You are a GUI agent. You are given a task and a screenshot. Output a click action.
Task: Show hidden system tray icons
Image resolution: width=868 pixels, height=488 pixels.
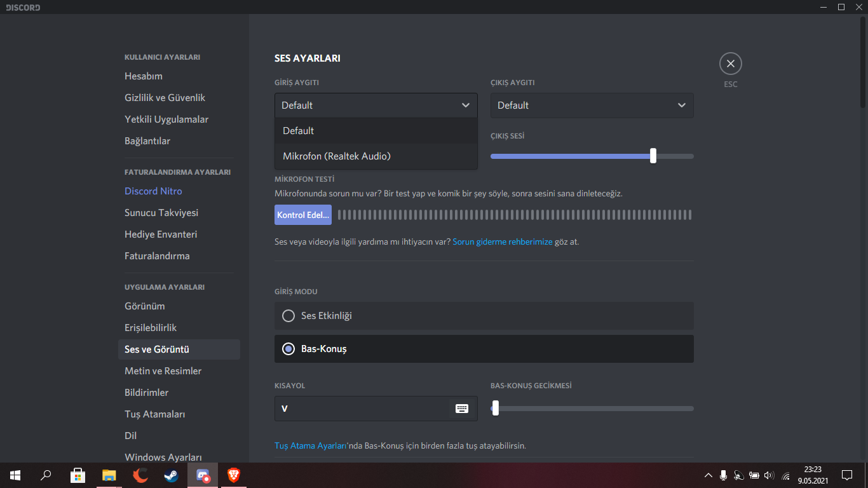[x=709, y=475]
